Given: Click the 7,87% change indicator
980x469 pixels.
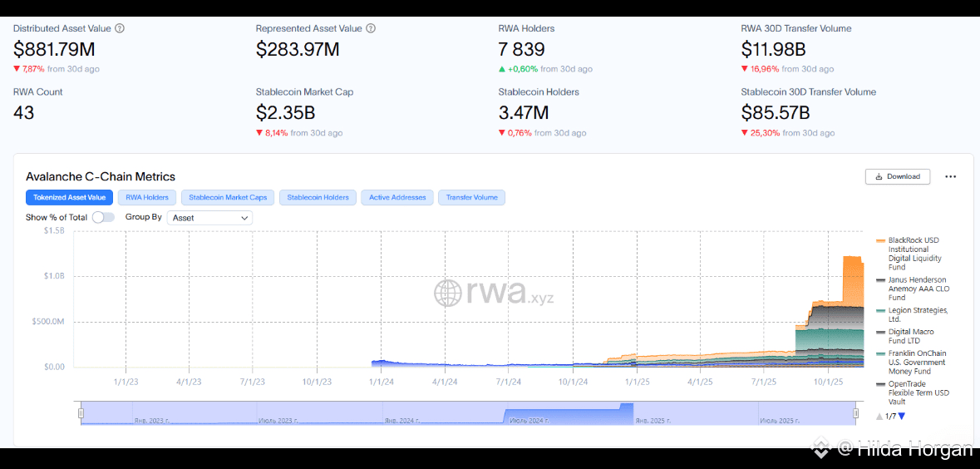Looking at the screenshot, I should pos(29,69).
